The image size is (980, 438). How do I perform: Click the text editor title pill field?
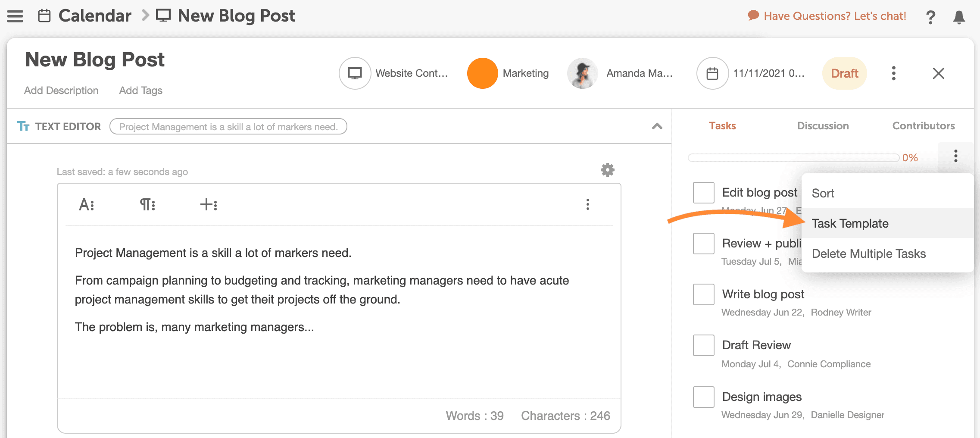(228, 127)
